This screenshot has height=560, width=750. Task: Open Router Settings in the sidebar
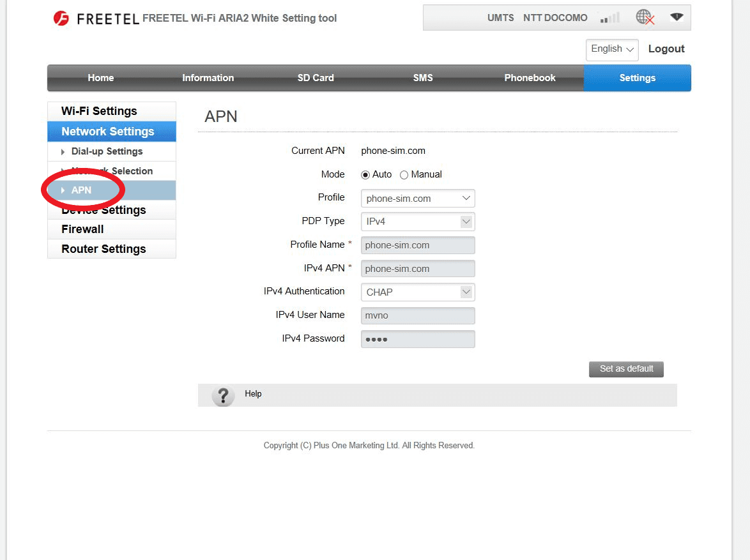click(103, 249)
